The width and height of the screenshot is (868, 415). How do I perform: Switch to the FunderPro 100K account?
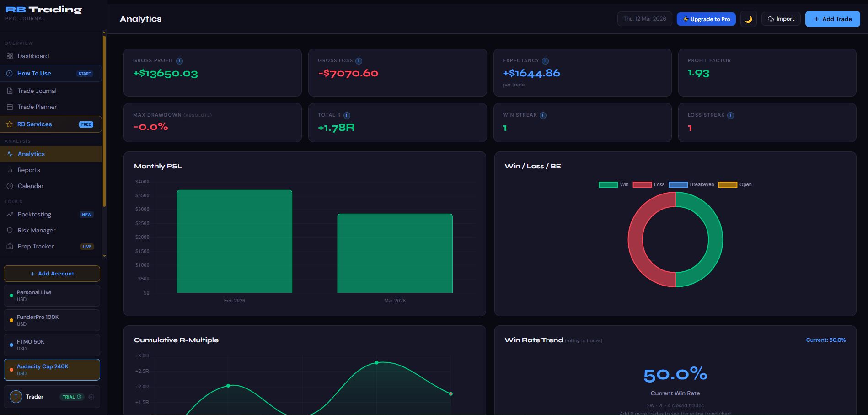click(x=52, y=320)
